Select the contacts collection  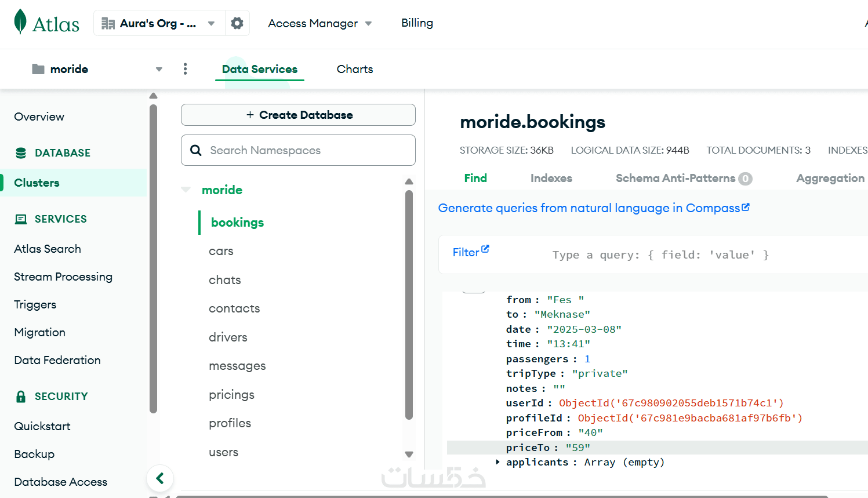click(x=234, y=309)
